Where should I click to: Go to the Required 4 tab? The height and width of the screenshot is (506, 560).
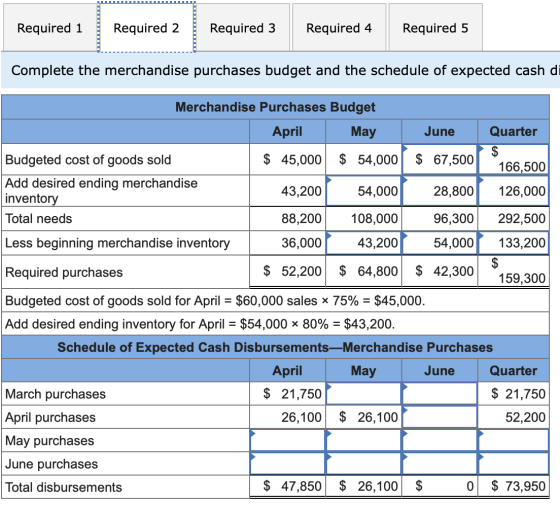tap(339, 28)
